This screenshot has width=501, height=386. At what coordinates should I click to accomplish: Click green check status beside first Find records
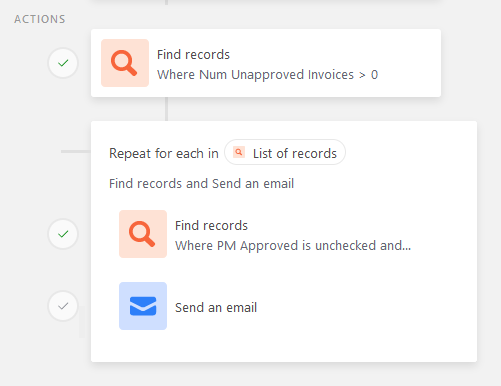click(63, 63)
